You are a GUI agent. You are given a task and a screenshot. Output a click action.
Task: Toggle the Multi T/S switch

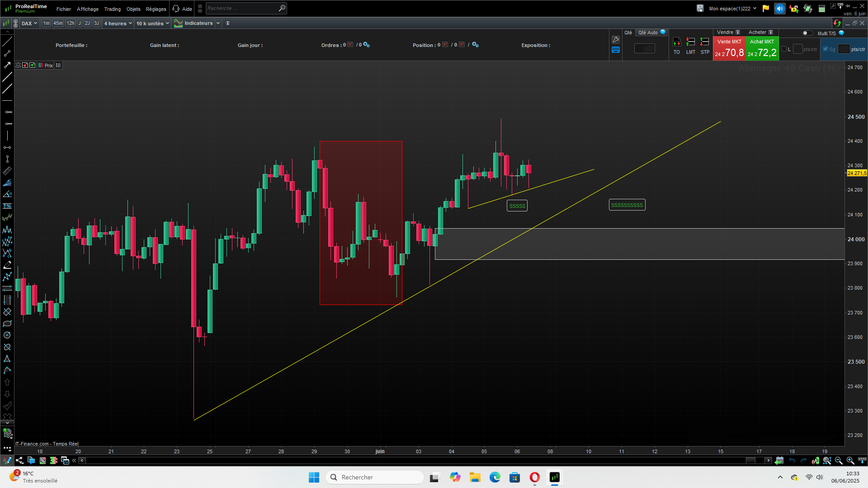807,33
